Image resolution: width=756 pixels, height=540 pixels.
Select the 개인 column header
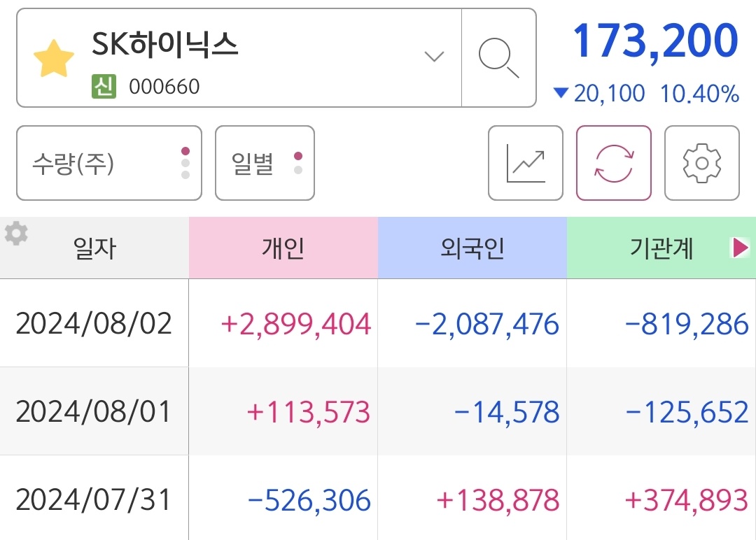click(283, 248)
